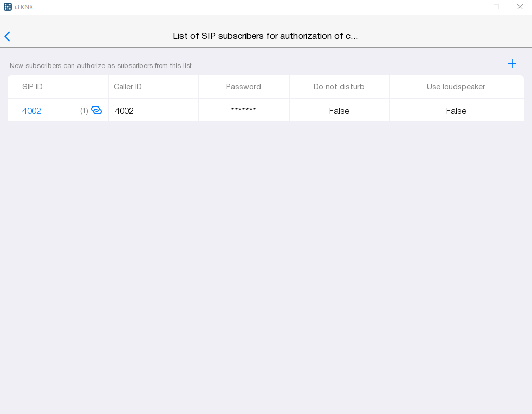This screenshot has height=414, width=532.
Task: Toggle Do not disturb False value
Action: [x=339, y=111]
